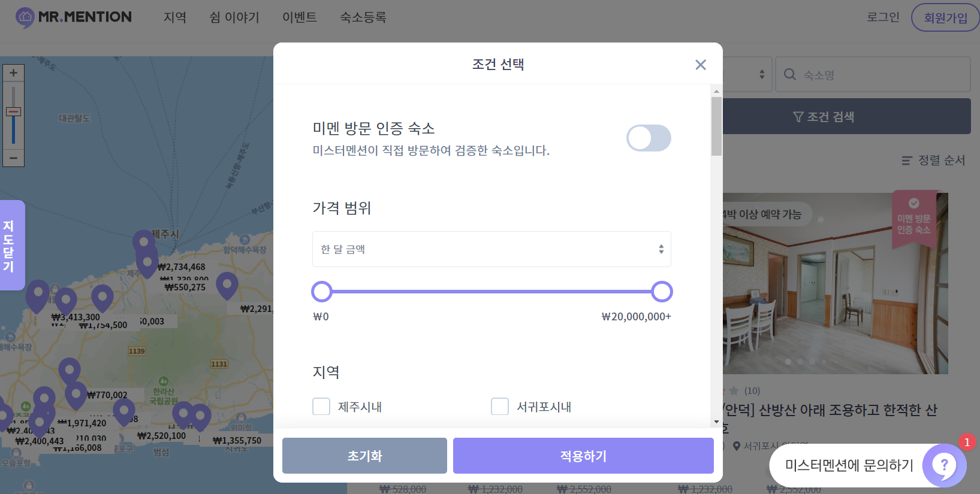
Task: Zoom out on the map
Action: pos(13,158)
